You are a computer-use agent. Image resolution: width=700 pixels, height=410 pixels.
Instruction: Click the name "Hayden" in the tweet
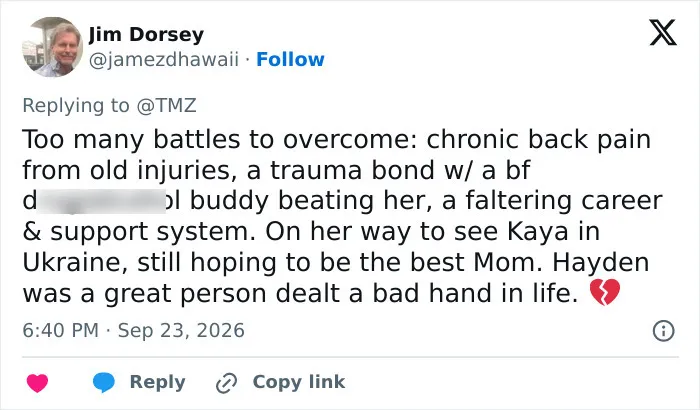click(x=601, y=263)
